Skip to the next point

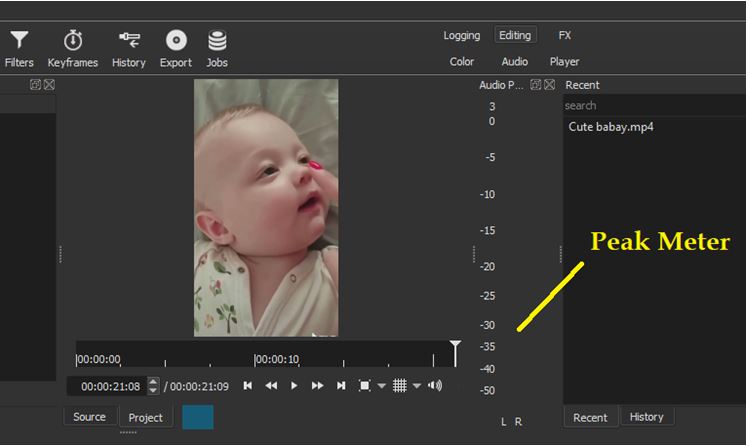coord(341,386)
